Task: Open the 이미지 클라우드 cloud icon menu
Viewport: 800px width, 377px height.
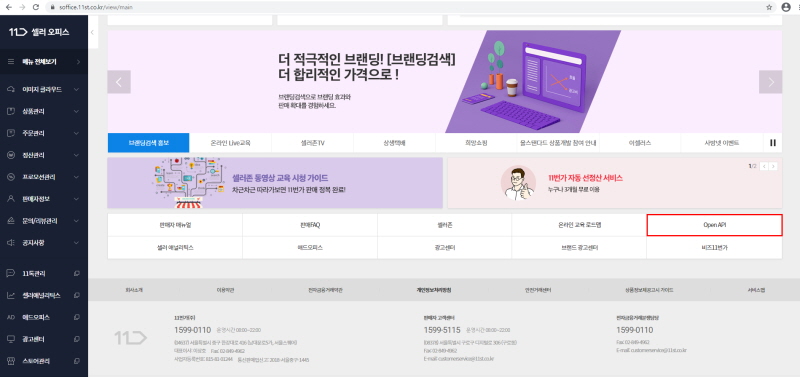Action: 11,89
